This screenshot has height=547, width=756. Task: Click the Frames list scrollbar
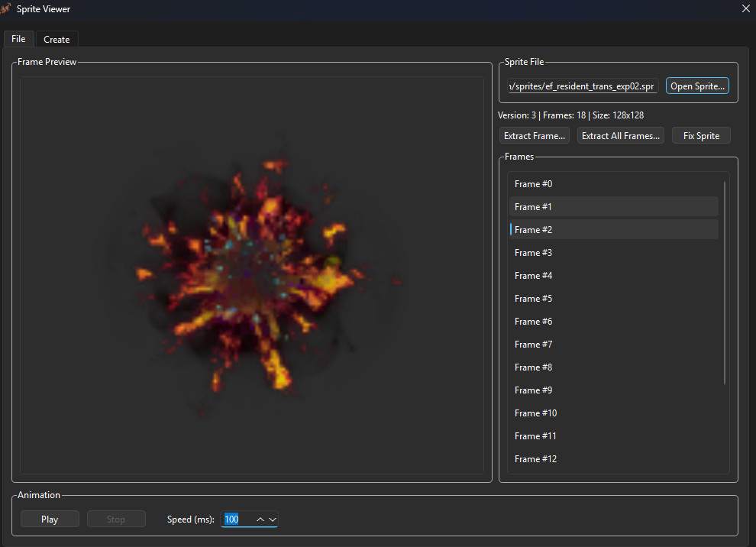[724, 283]
